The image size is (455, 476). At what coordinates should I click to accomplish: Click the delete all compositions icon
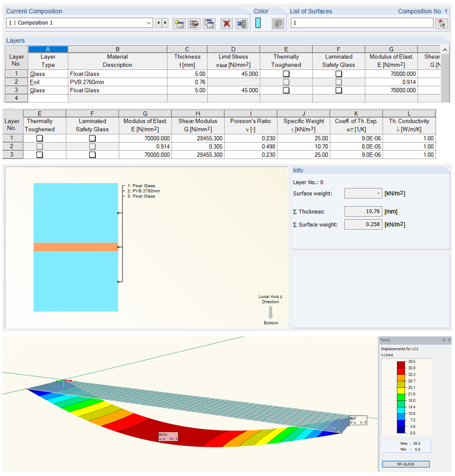242,24
